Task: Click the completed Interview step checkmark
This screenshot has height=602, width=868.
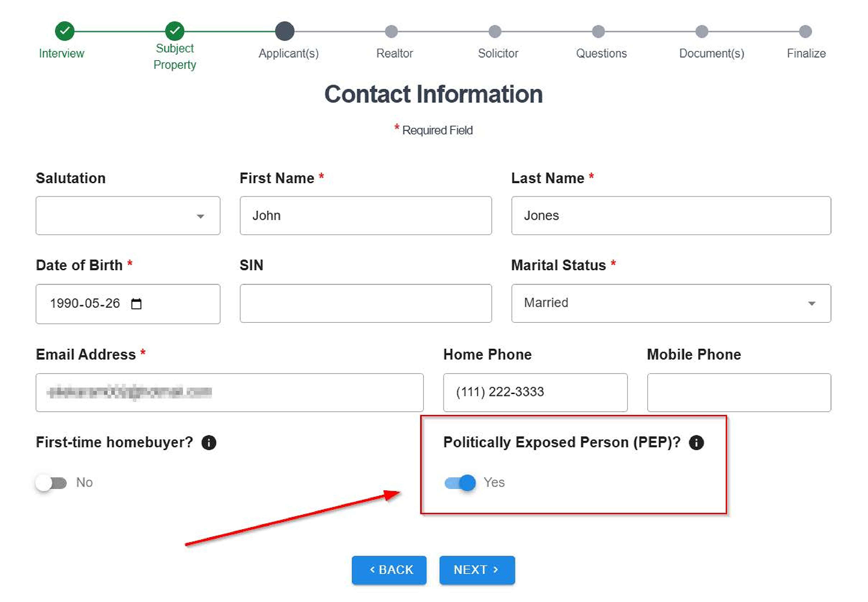Action: (64, 31)
